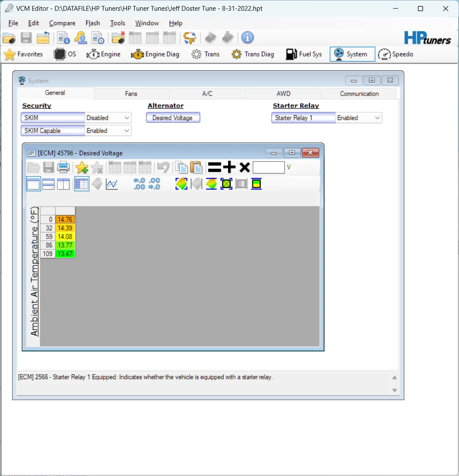Screen dimensions: 459x476
Task: Select the green 13.47 cell
Action: 65,254
